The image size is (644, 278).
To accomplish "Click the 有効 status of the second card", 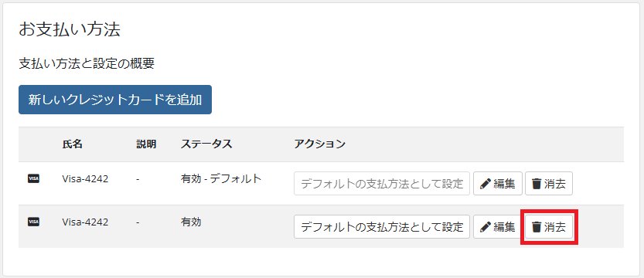I will [x=191, y=222].
